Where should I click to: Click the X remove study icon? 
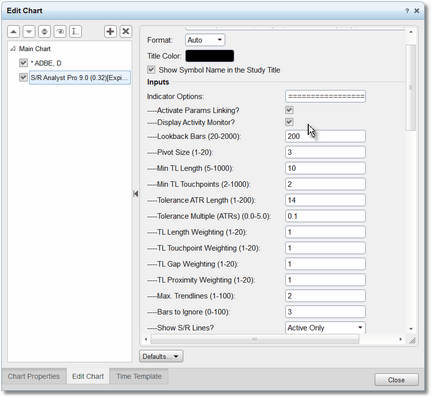(126, 32)
